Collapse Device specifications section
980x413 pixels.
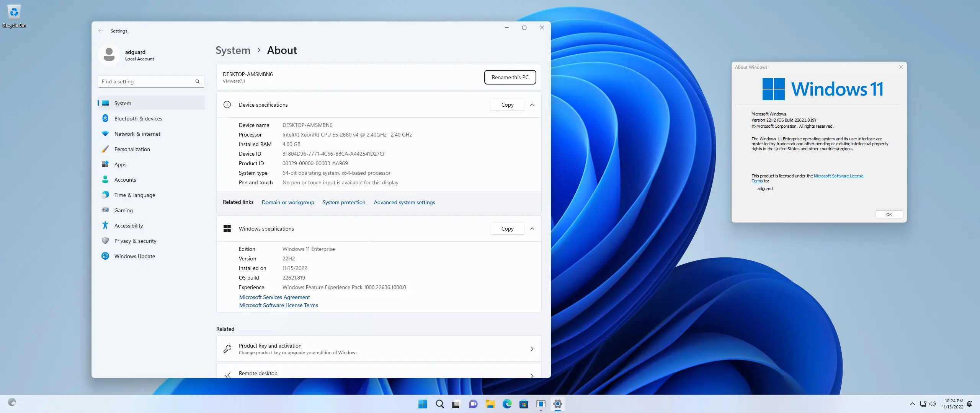click(x=532, y=105)
